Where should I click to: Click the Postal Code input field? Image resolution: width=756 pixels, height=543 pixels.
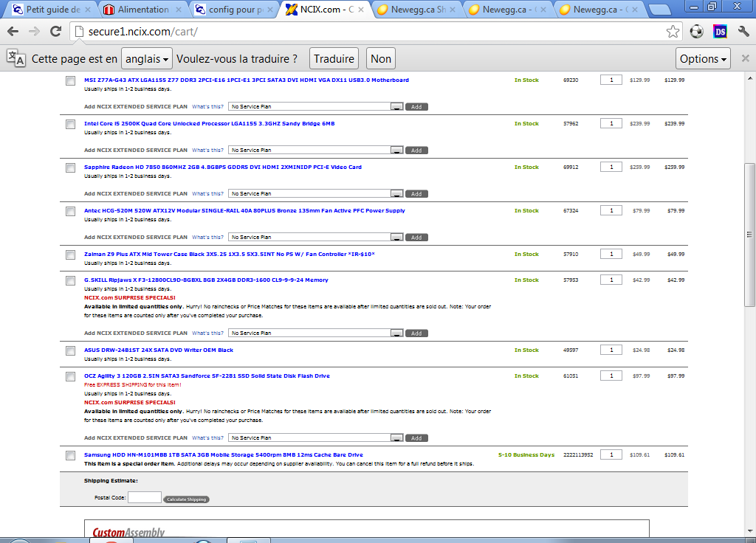(144, 498)
